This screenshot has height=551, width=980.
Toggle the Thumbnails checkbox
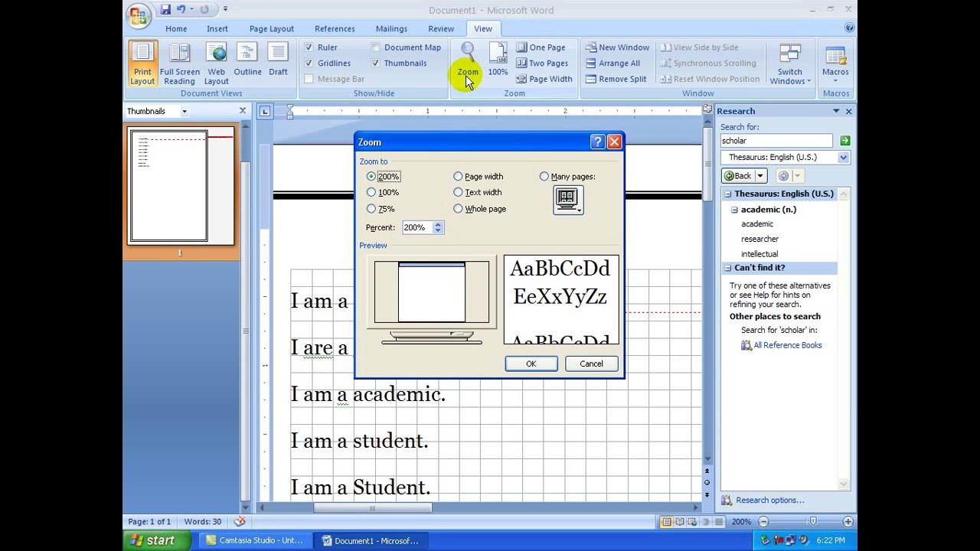[x=376, y=64]
